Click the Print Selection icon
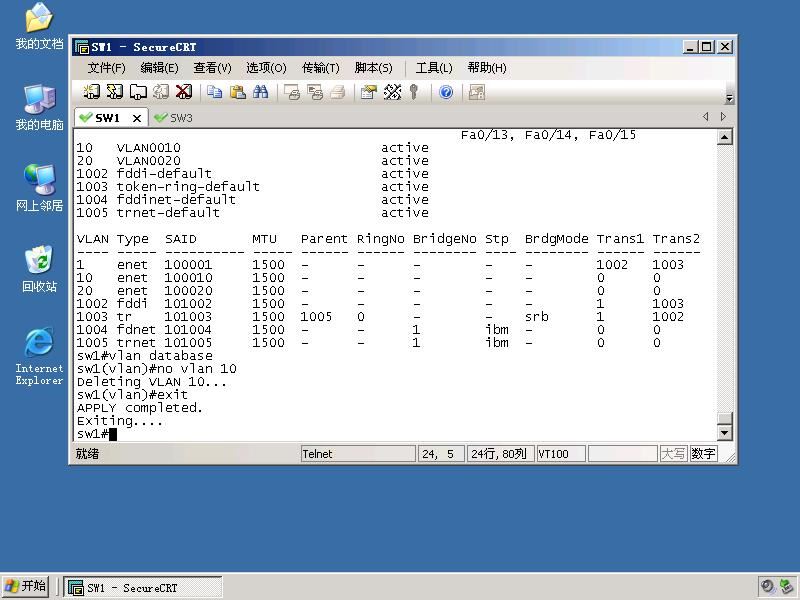Image resolution: width=800 pixels, height=600 pixels. pyautogui.click(x=315, y=92)
